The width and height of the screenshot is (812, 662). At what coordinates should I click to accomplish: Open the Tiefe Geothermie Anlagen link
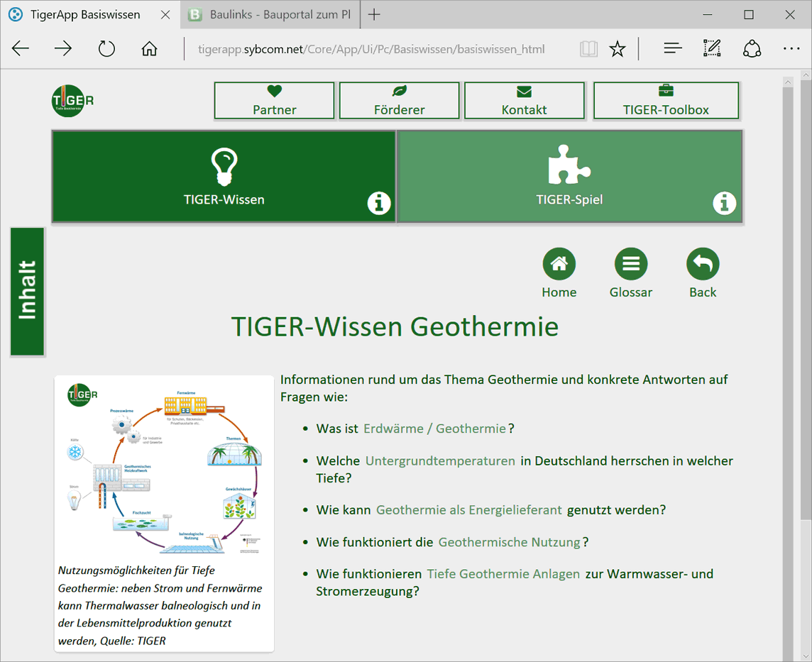click(503, 574)
